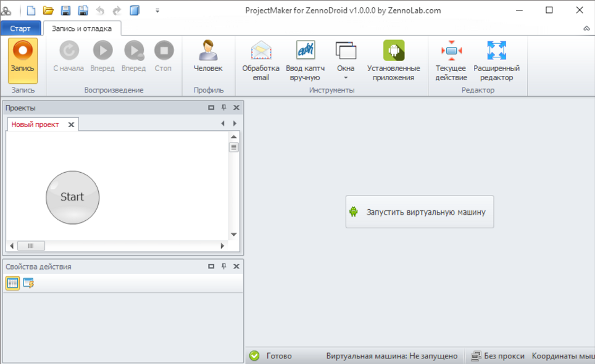
Task: Switch to the lightning-bolt events view icon
Action: (28, 283)
